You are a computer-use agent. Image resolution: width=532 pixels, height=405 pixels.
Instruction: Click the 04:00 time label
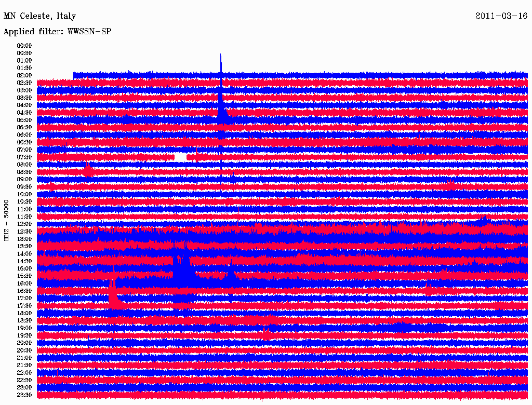[x=24, y=105]
